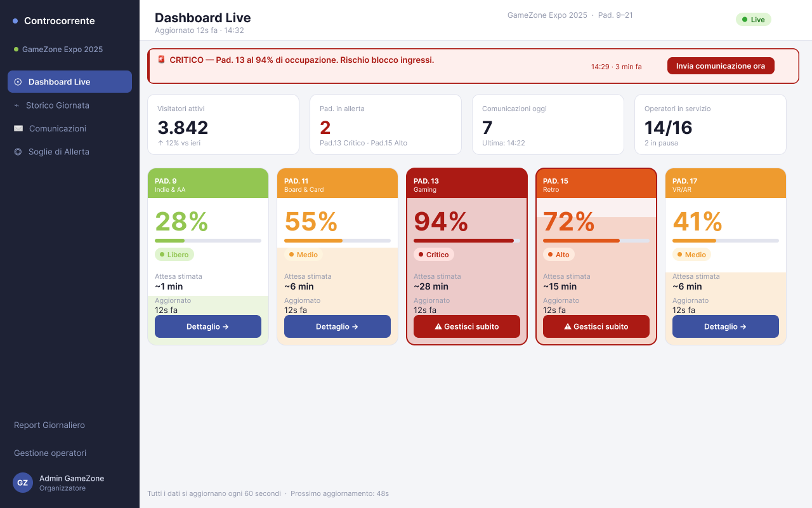Click the 72% value on Pad. 15
Screen dimensions: 812x508
point(569,222)
